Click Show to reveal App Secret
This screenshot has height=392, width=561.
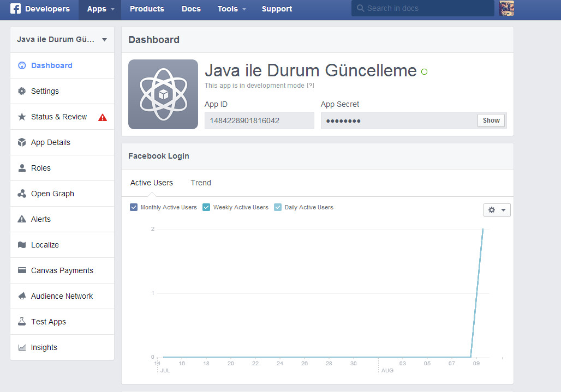pos(491,120)
